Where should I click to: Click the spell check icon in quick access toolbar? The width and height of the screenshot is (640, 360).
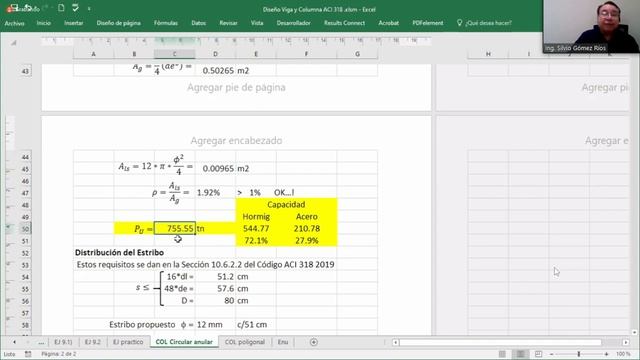(76, 8)
